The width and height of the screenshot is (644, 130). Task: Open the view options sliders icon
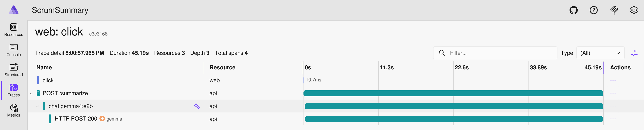click(634, 53)
